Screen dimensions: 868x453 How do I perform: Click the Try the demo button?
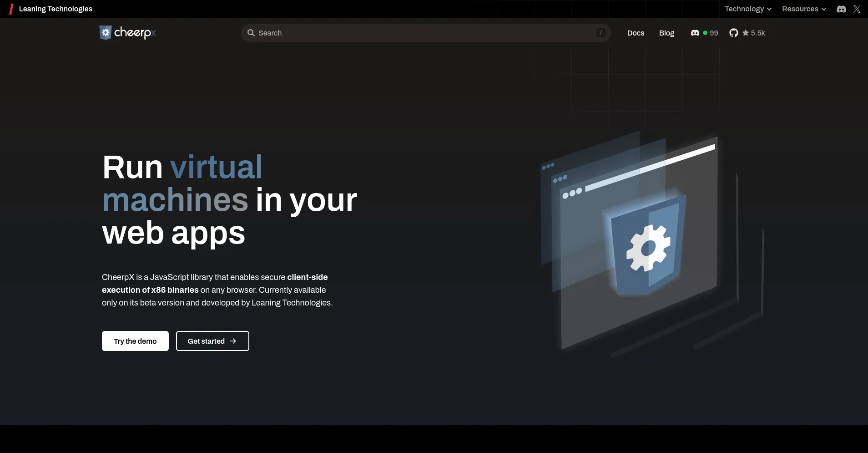(135, 341)
